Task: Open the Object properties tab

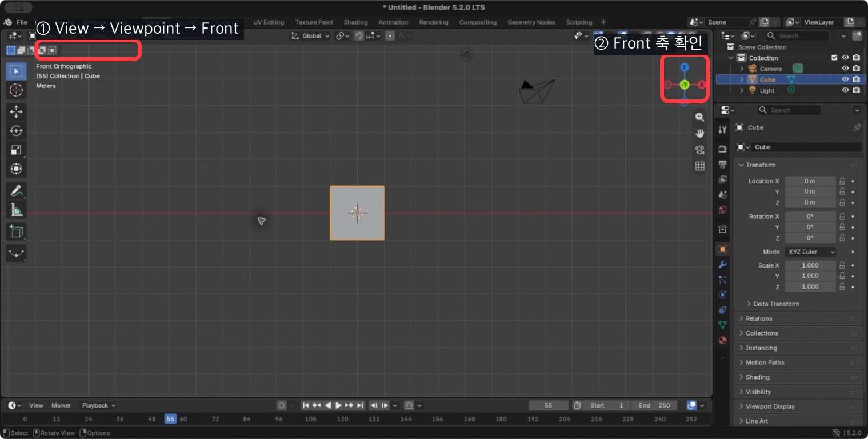Action: (722, 249)
